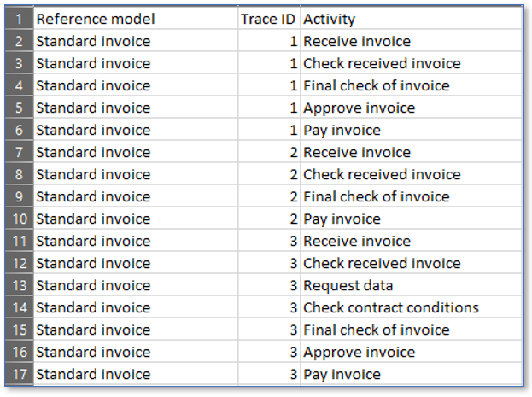
Task: Select row header number 10
Action: coord(19,219)
